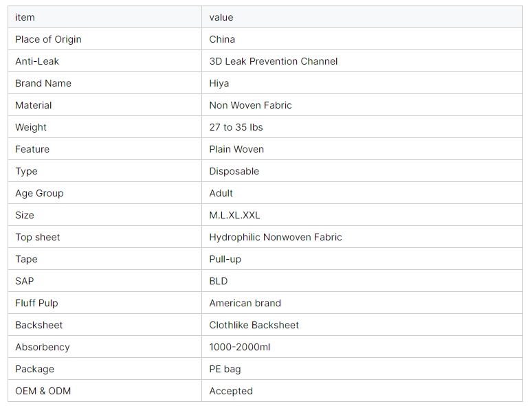Click the 'item' column header cell
The height and width of the screenshot is (406, 532).
(25, 17)
